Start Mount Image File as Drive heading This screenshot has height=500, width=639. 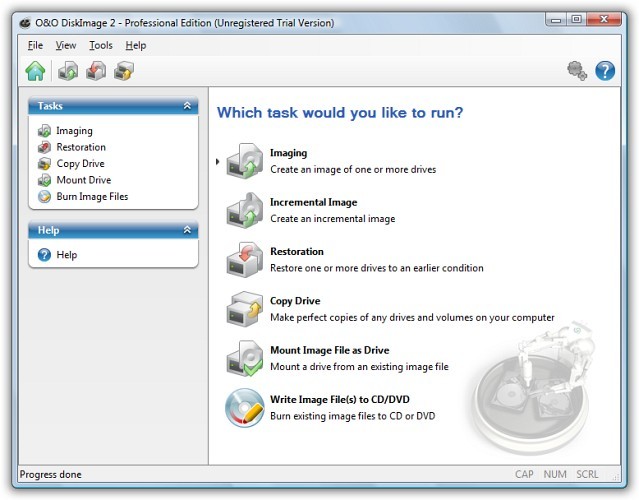pos(330,350)
